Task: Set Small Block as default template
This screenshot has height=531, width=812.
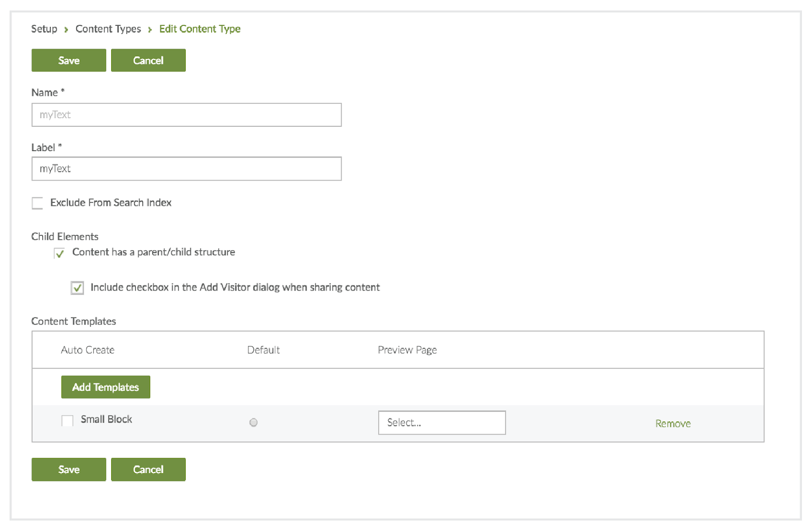Action: tap(253, 422)
